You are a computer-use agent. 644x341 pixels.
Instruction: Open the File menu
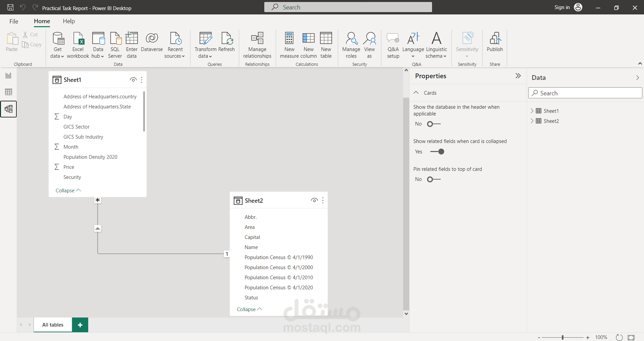tap(14, 21)
